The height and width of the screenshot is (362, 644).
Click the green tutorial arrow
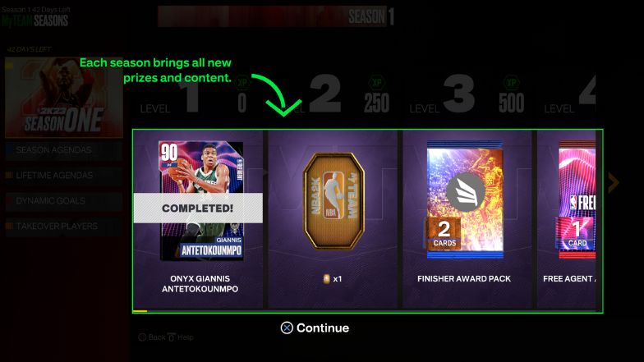pyautogui.click(x=278, y=95)
